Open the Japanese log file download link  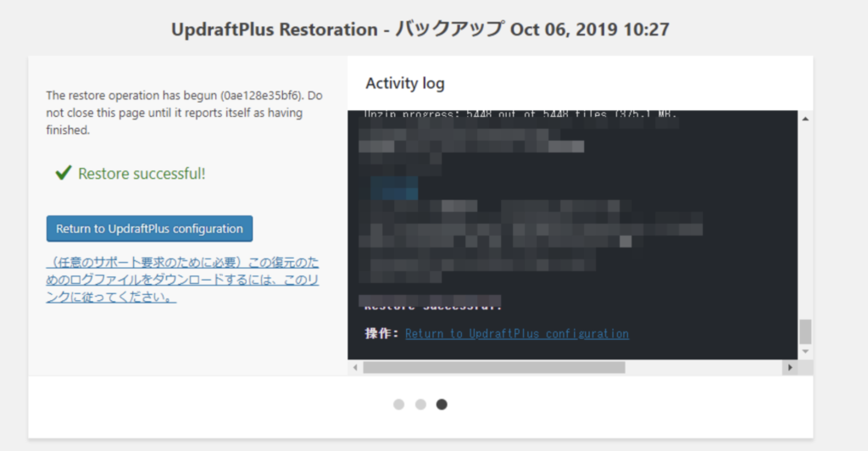coord(183,280)
